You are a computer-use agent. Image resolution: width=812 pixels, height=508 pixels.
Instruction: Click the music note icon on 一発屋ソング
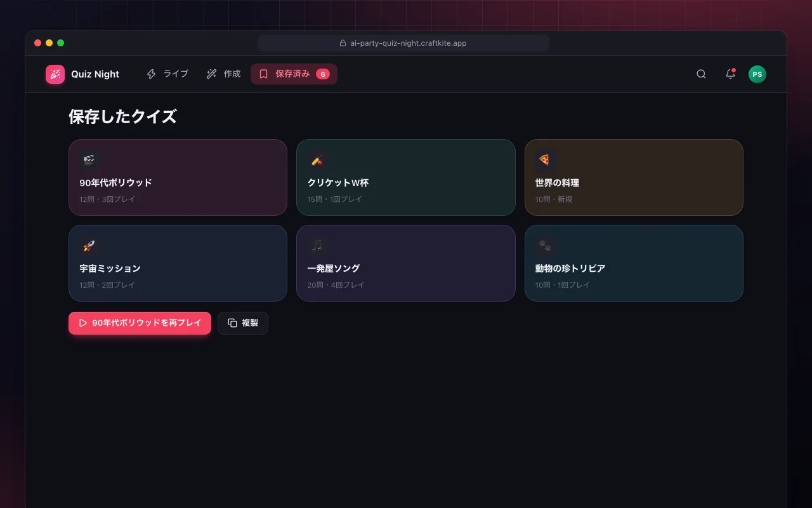[x=318, y=246]
